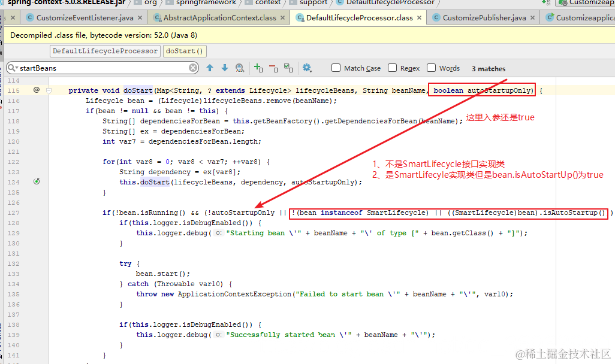Toggle the Match Case checkbox
The image size is (615, 364).
(336, 68)
